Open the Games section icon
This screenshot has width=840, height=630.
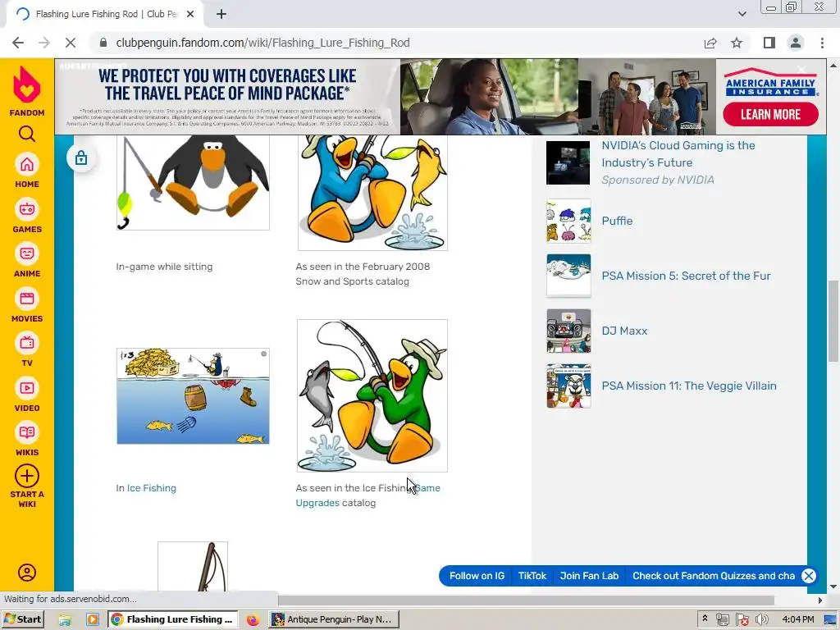point(27,209)
